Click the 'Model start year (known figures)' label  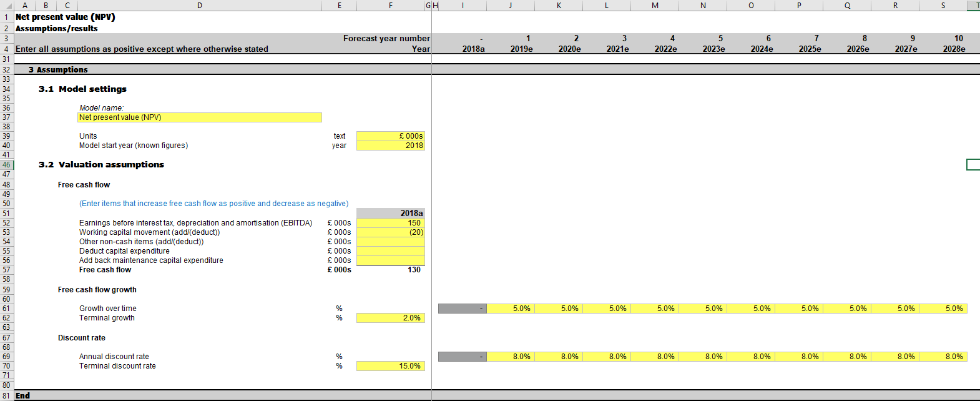tap(134, 146)
